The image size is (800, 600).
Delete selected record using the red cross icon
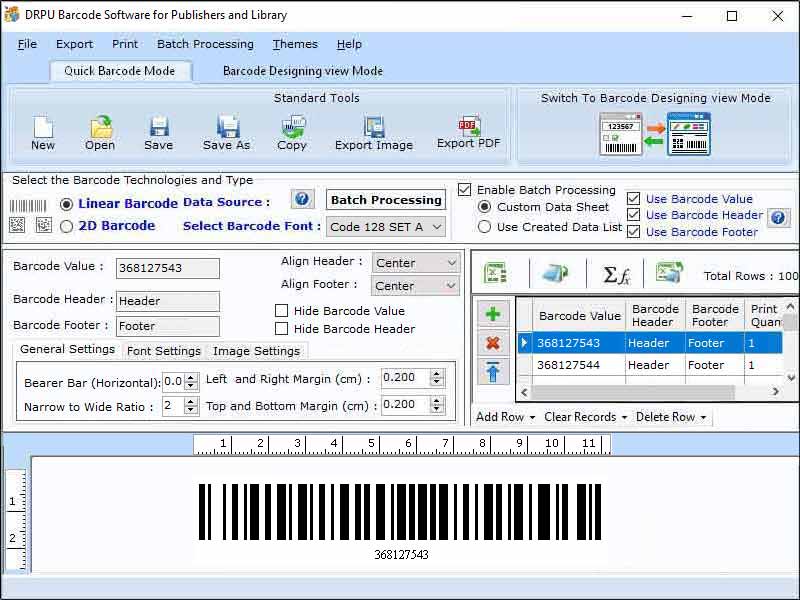coord(492,342)
